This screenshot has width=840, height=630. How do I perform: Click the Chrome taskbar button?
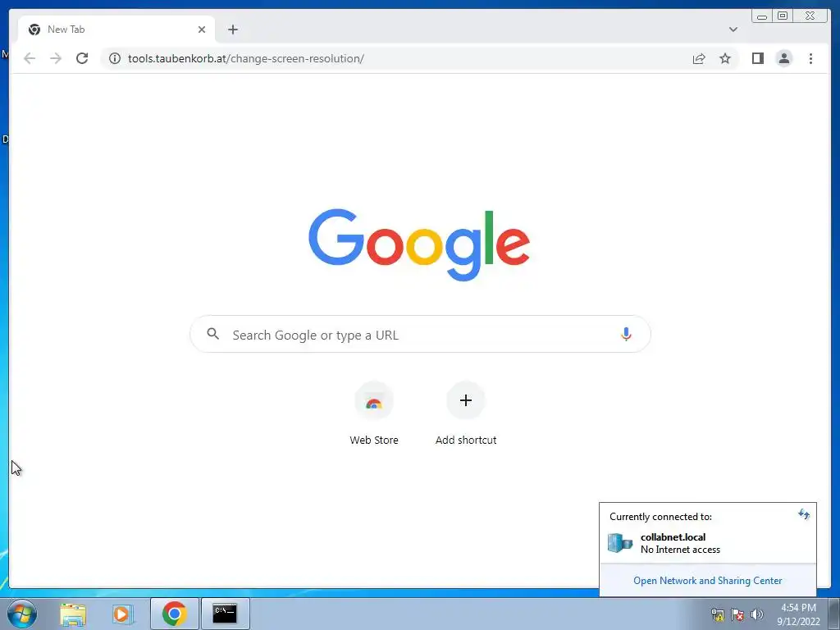tap(174, 614)
